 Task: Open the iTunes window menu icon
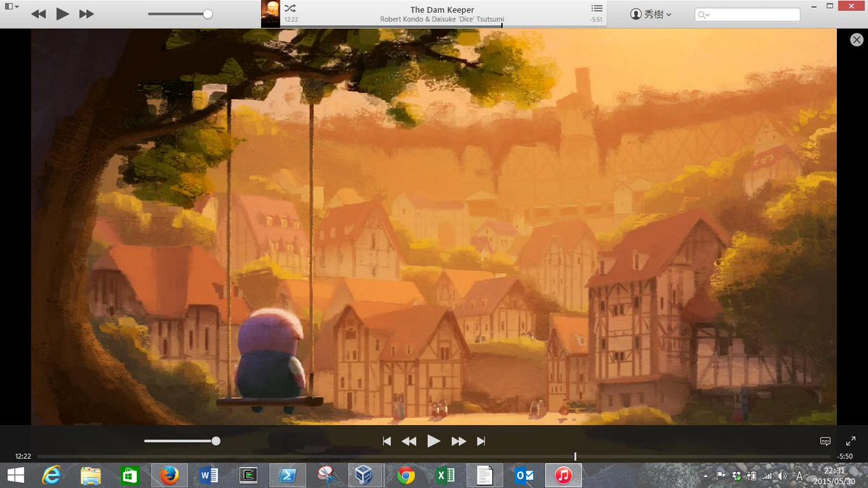tap(12, 7)
